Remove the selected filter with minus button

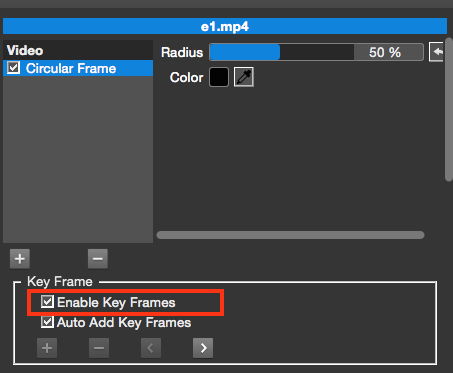coord(98,259)
